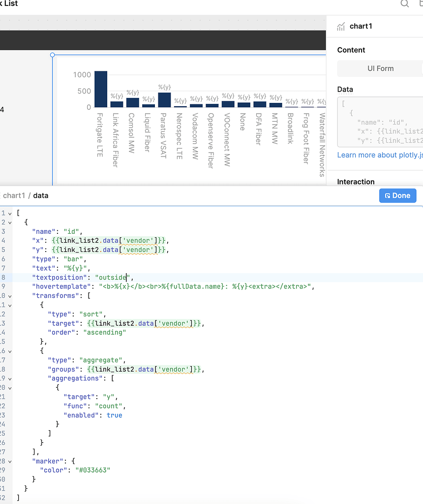This screenshot has width=423, height=504.
Task: Select 'chart1' in the breadcrumb
Action: tap(14, 195)
